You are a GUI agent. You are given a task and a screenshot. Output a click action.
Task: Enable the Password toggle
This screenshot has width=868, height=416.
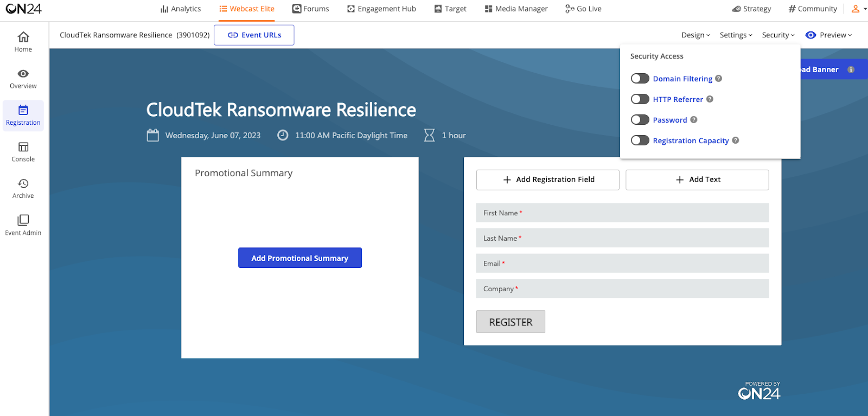click(640, 120)
